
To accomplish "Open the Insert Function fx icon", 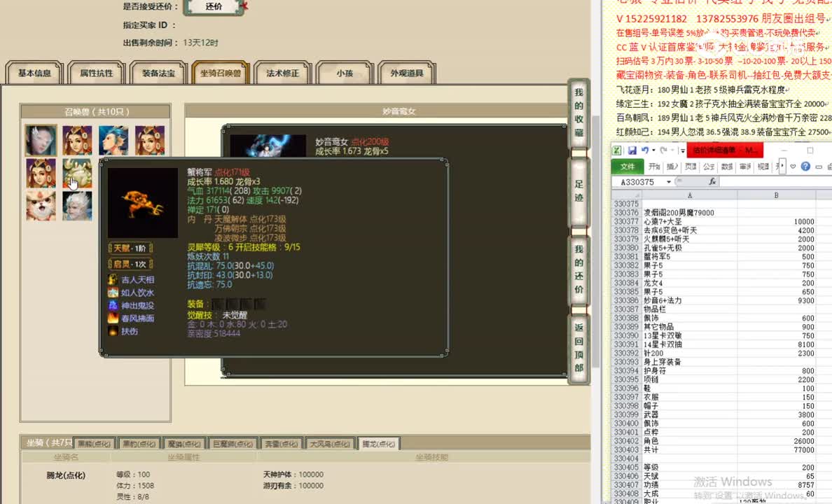I will coord(712,181).
